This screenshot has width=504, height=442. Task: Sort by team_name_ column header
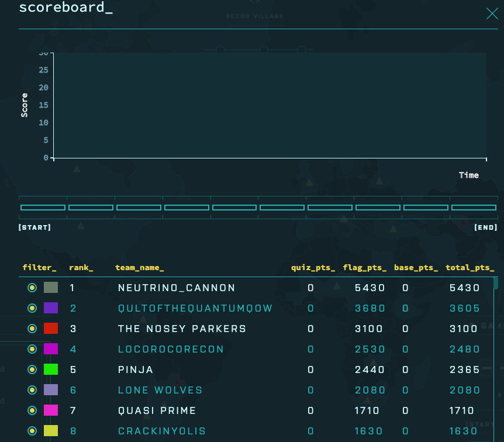tap(140, 268)
